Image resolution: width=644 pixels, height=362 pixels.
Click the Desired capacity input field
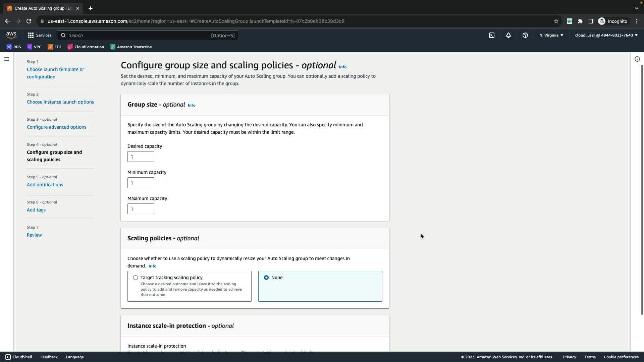(141, 157)
